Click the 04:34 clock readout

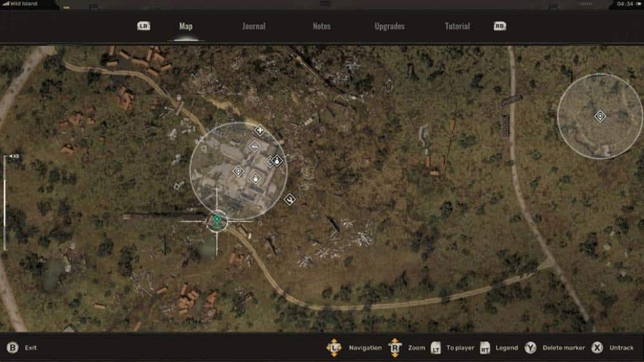(625, 4)
